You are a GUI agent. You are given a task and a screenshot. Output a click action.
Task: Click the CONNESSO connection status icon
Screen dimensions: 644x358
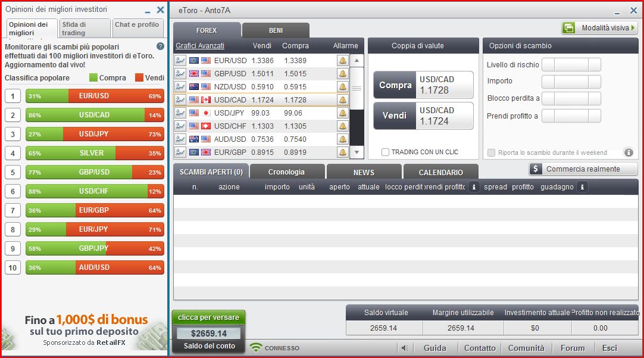pos(257,348)
